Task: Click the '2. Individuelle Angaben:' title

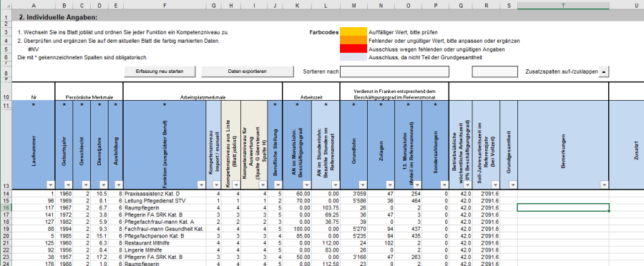Action: point(58,17)
